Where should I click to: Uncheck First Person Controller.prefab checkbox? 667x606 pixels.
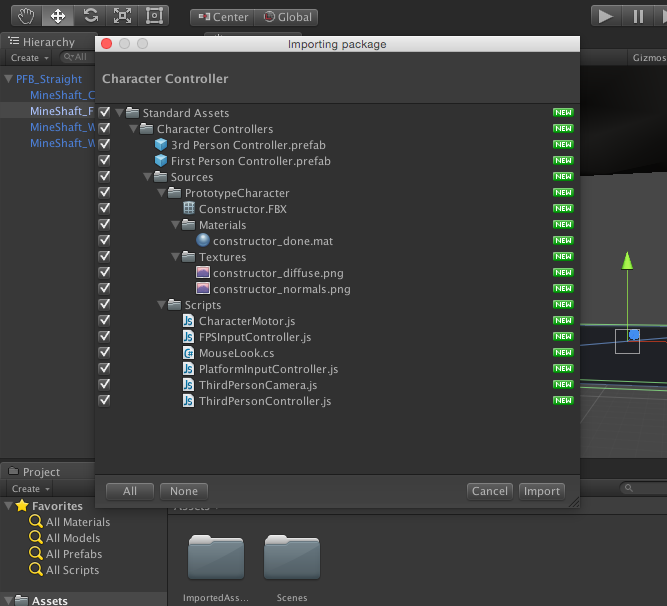pos(104,160)
